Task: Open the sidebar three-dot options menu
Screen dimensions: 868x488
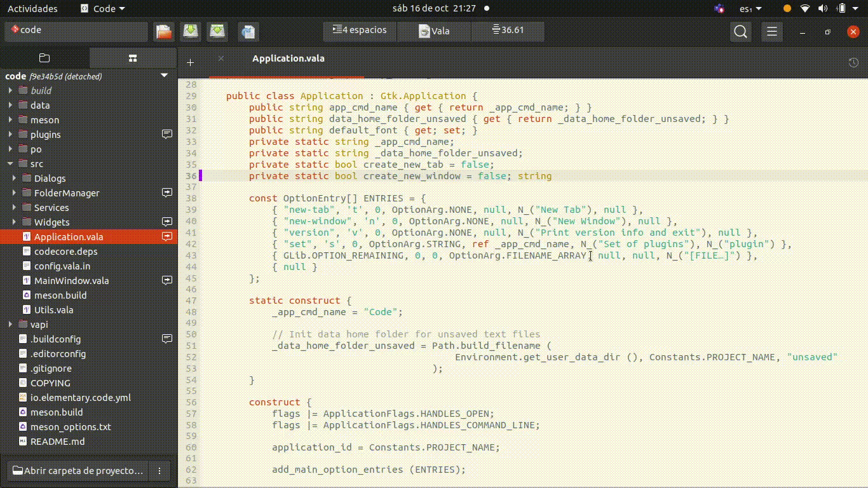Action: click(x=159, y=471)
